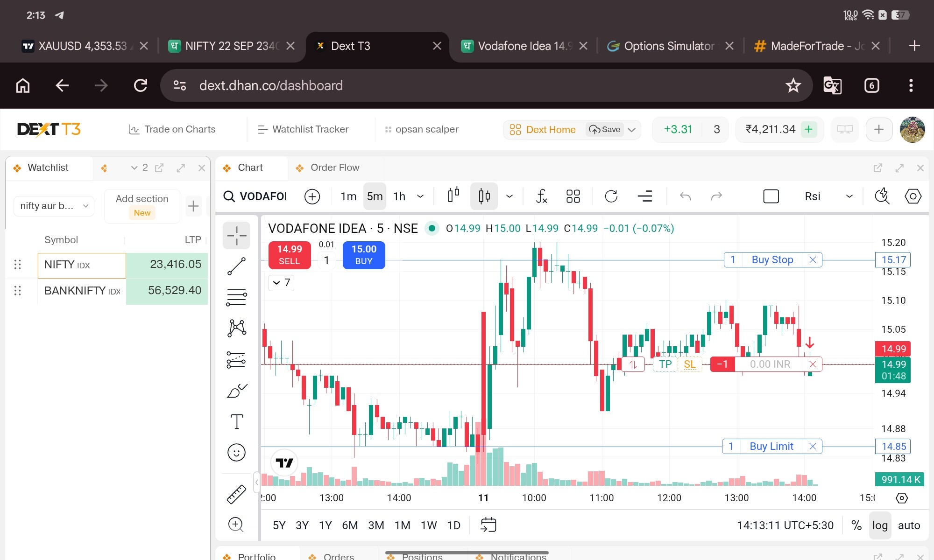The height and width of the screenshot is (560, 934).
Task: Select the 1m timeframe
Action: [x=348, y=196]
